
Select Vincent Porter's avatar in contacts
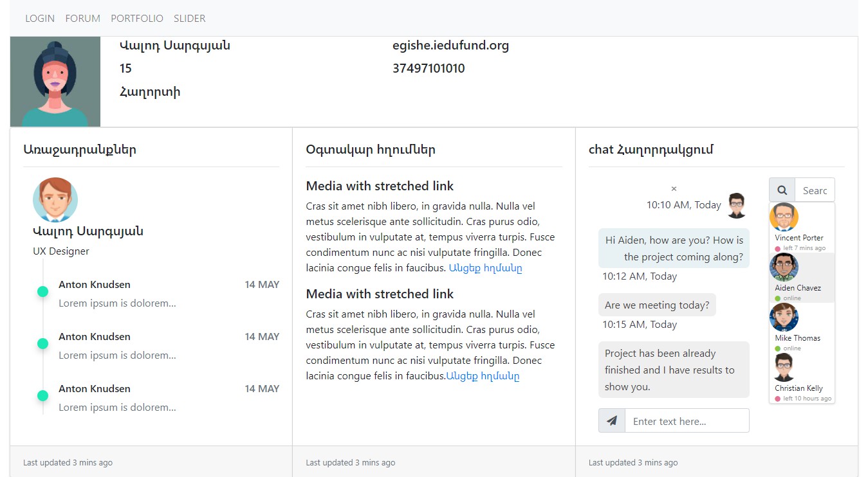[784, 217]
